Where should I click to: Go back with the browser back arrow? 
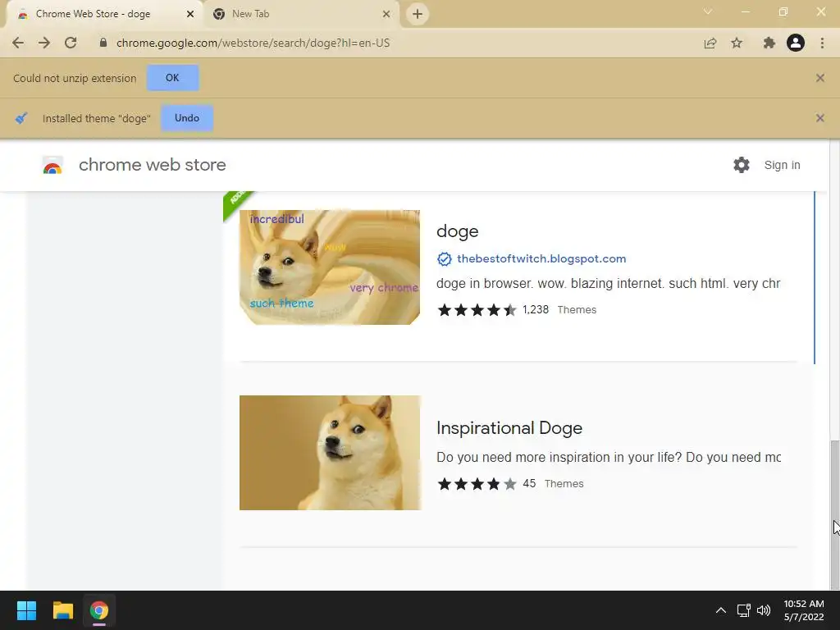click(18, 43)
